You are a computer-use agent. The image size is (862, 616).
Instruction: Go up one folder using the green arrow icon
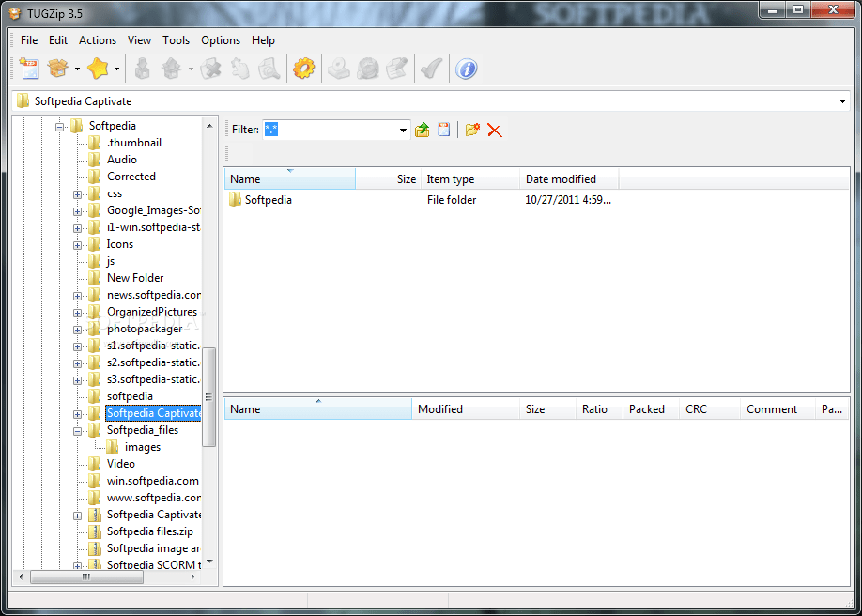[423, 131]
